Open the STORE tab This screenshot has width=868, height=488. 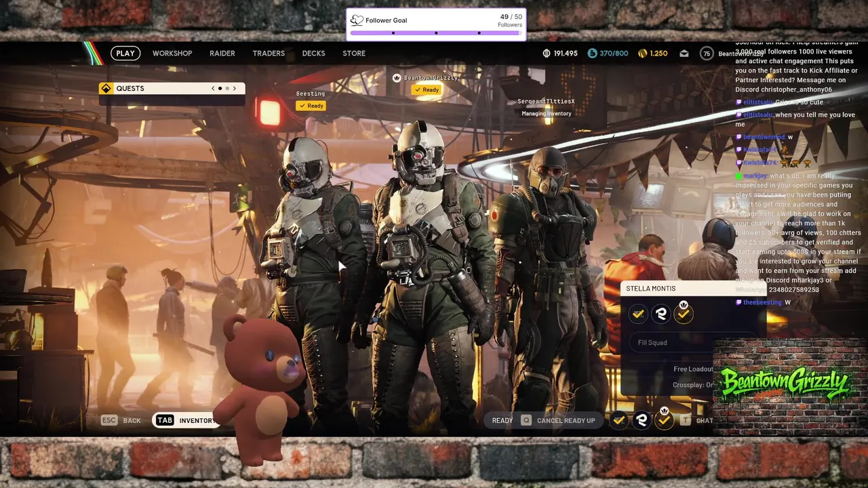pos(354,54)
